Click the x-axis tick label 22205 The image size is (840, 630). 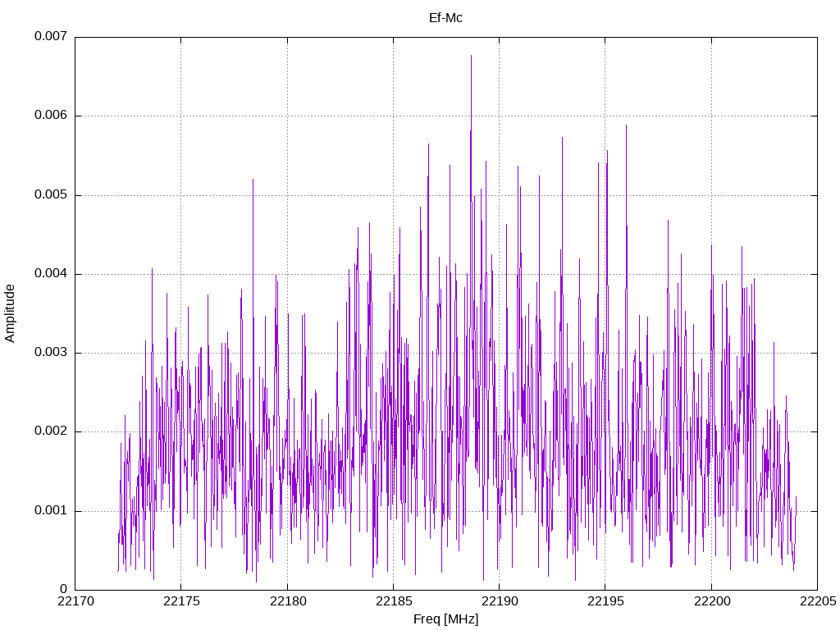tap(818, 601)
